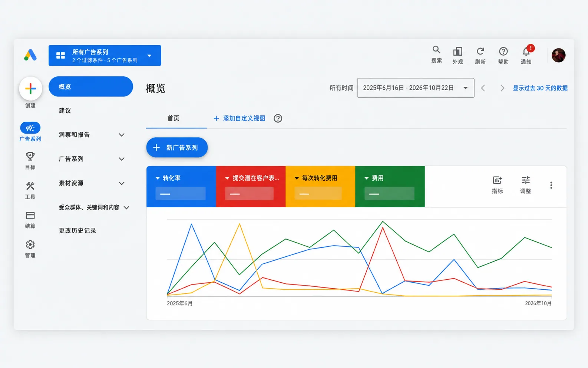Screen dimensions: 588x368
Task: Open the green 费用 metric dropdown card
Action: 390,186
